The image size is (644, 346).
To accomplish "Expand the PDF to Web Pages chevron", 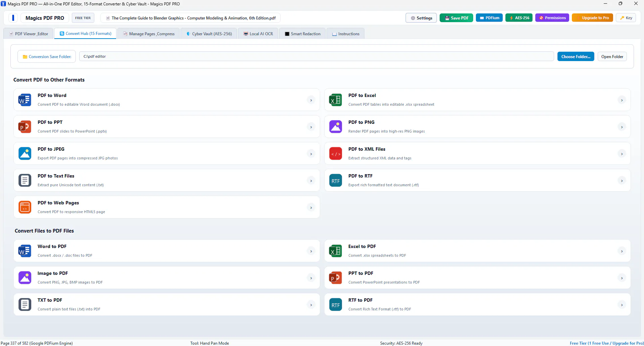I will [x=311, y=207].
